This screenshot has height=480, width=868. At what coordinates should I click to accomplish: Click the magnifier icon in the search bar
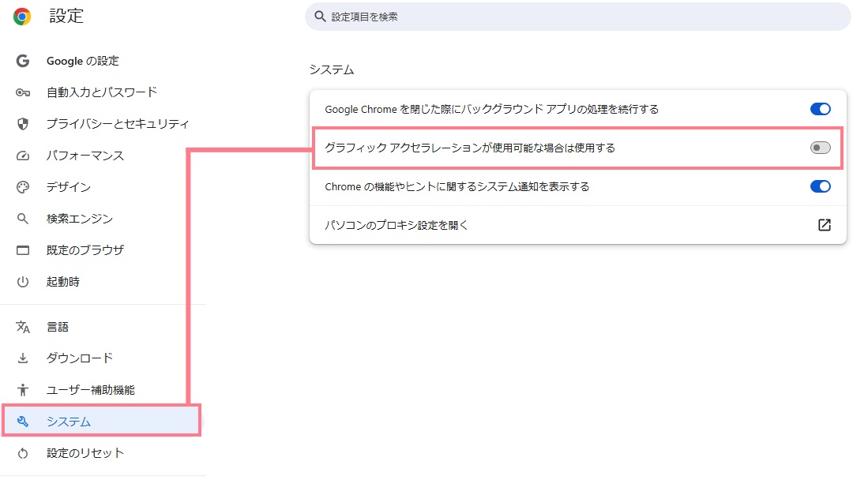click(320, 16)
